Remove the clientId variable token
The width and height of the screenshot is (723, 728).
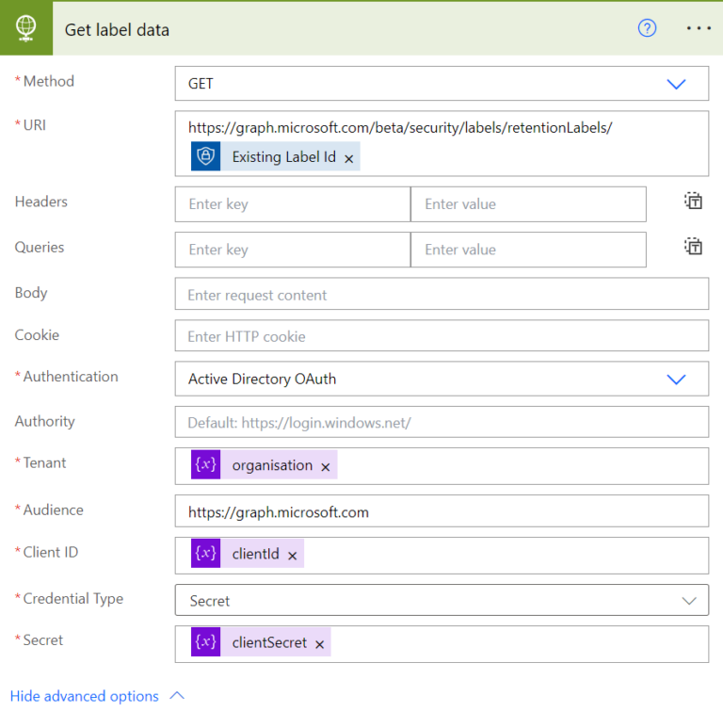pos(293,557)
